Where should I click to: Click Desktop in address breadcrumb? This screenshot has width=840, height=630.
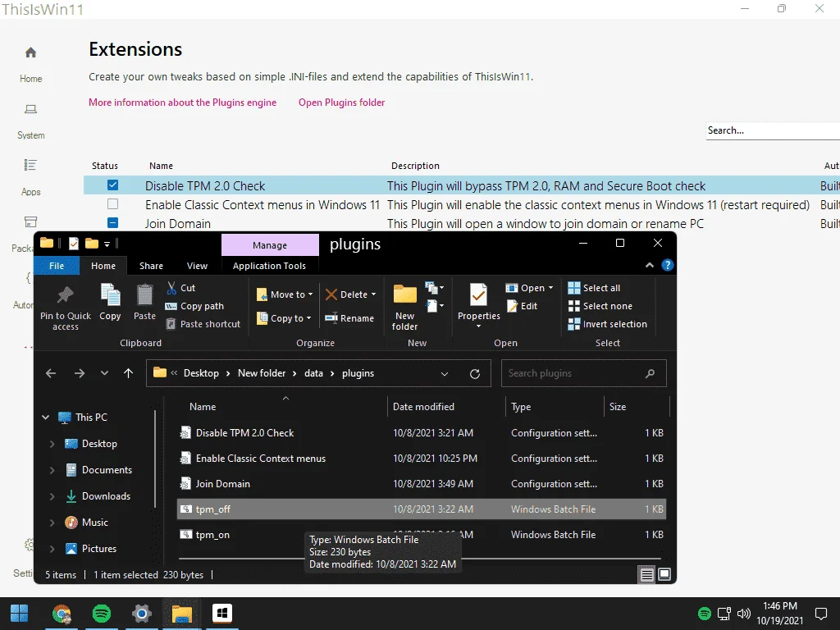pyautogui.click(x=202, y=373)
